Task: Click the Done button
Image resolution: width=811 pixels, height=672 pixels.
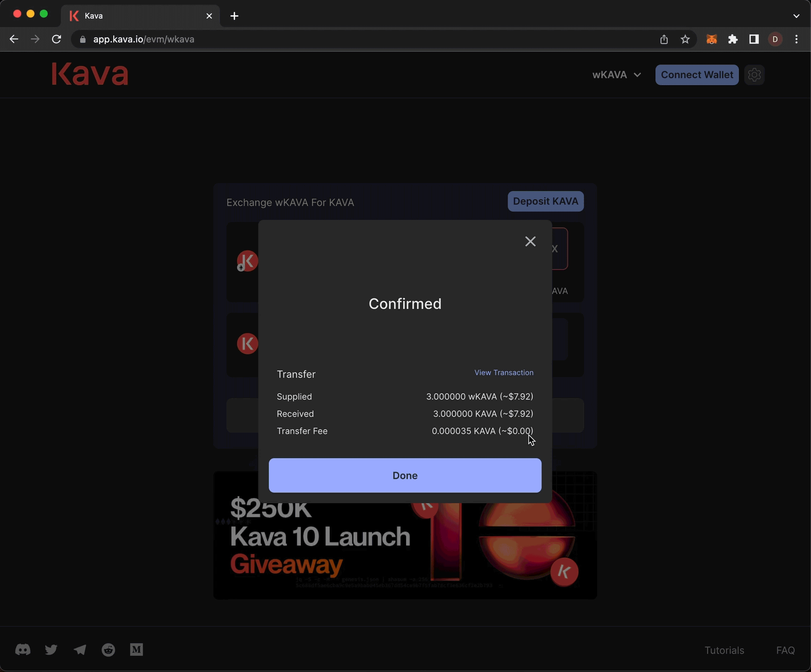Action: (405, 475)
